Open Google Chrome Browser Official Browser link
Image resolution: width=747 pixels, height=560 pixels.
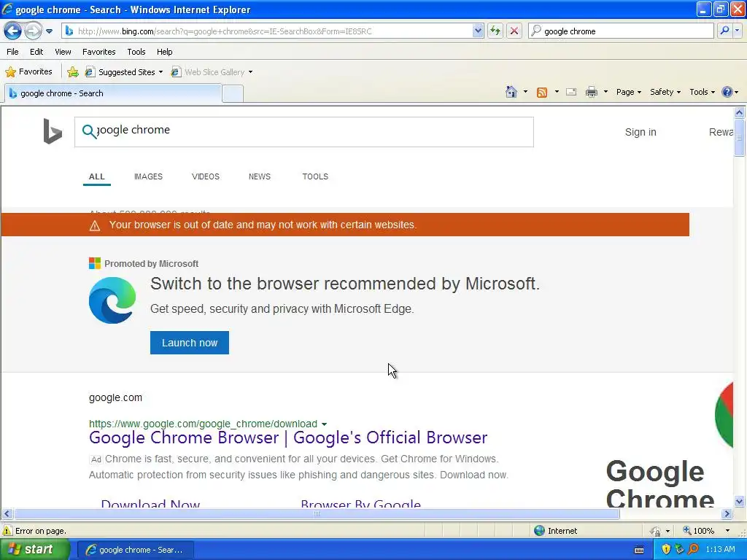288,437
